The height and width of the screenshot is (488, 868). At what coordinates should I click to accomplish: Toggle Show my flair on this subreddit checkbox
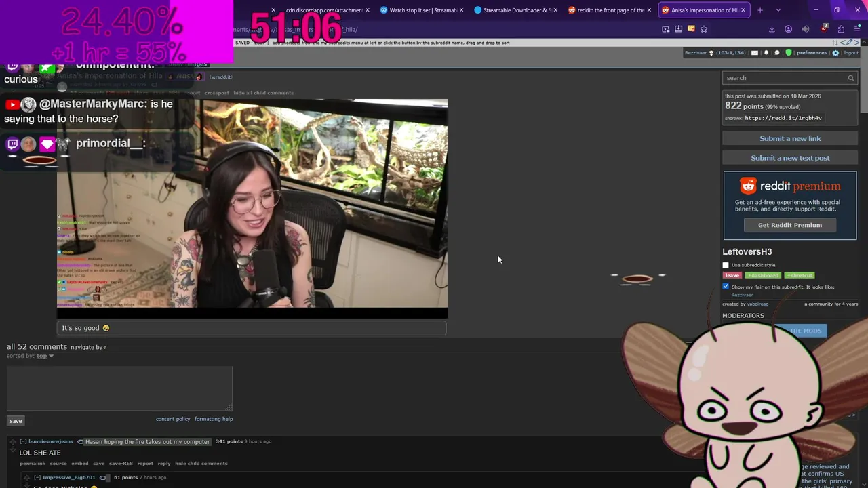pos(726,287)
